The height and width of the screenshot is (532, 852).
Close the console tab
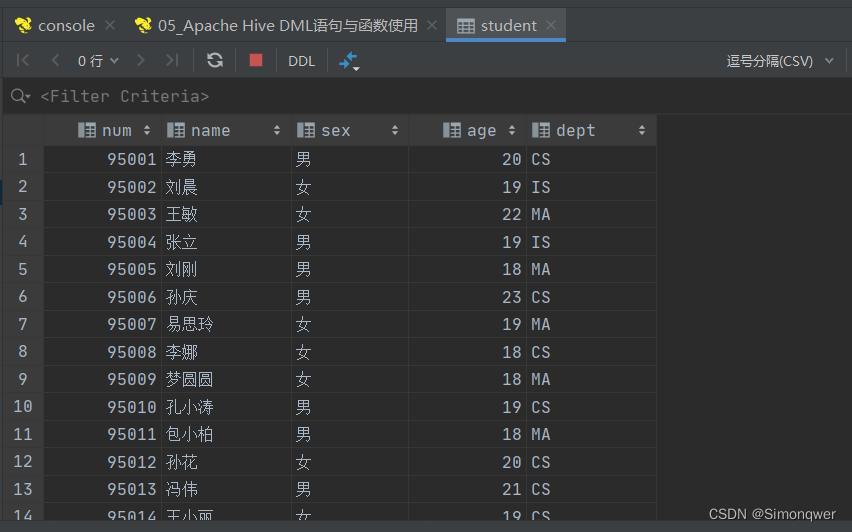[110, 25]
